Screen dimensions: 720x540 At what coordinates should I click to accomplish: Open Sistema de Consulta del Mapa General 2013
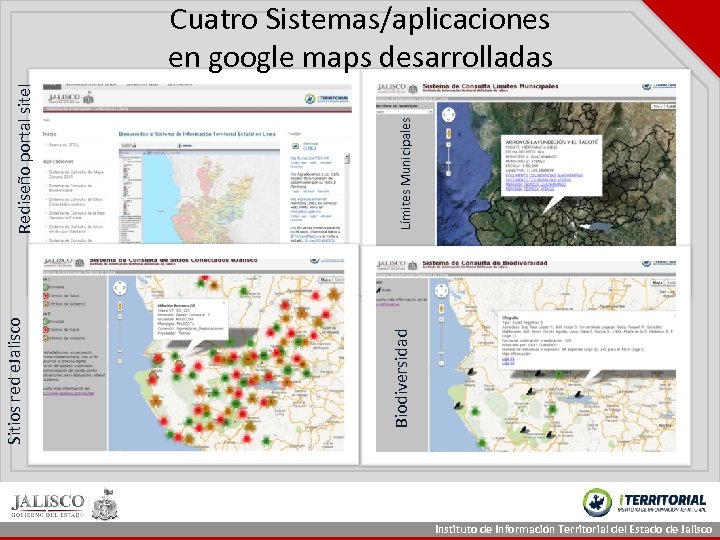76,174
